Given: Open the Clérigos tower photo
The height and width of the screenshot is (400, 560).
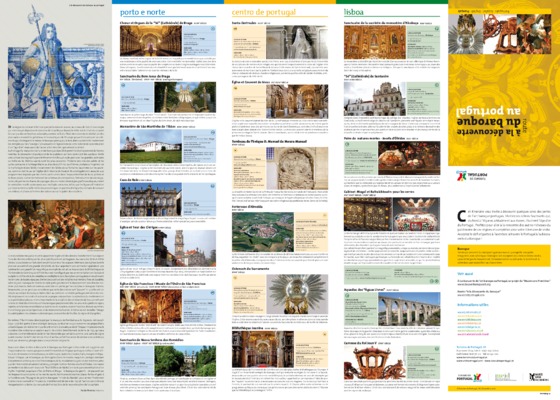Looking at the screenshot, I should (x=185, y=248).
